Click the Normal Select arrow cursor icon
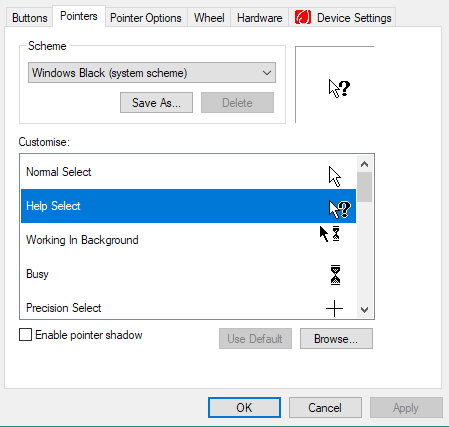449x427 pixels. point(335,176)
